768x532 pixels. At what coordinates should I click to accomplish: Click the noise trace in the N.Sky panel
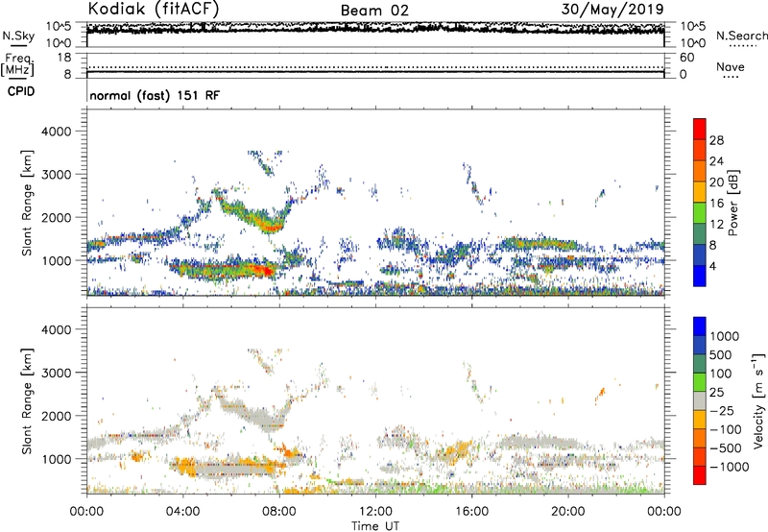(375, 29)
